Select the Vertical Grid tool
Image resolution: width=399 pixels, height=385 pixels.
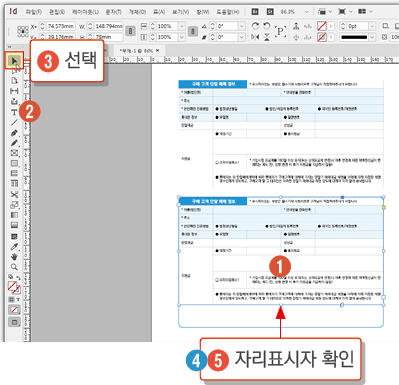coord(14,183)
